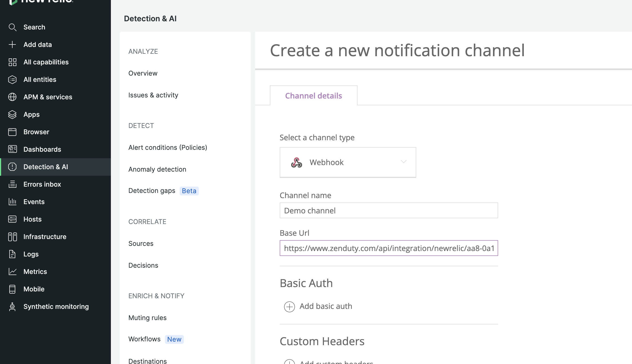Click the Errors inbox icon
The height and width of the screenshot is (364, 632).
click(x=12, y=184)
